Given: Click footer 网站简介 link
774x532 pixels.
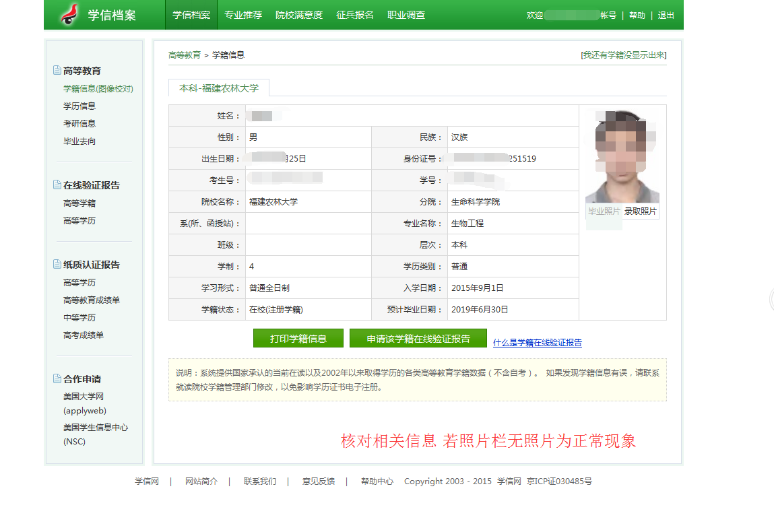Looking at the screenshot, I should click(201, 481).
